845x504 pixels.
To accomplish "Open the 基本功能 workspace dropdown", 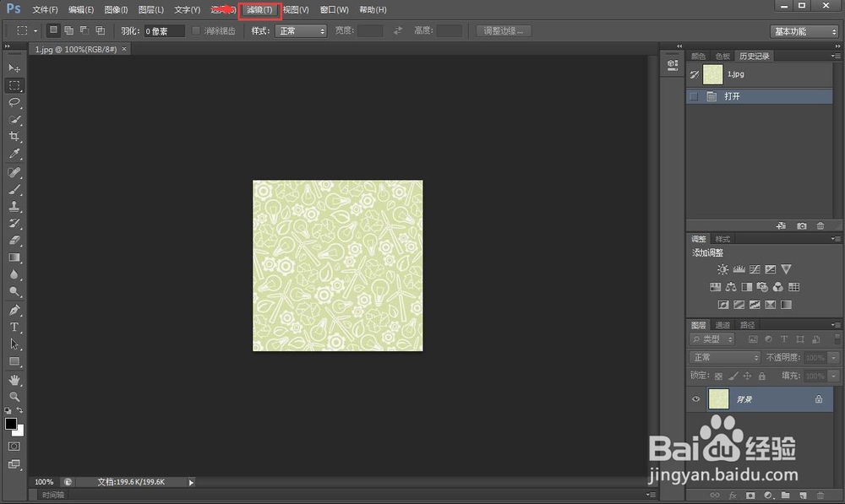I will [x=804, y=31].
